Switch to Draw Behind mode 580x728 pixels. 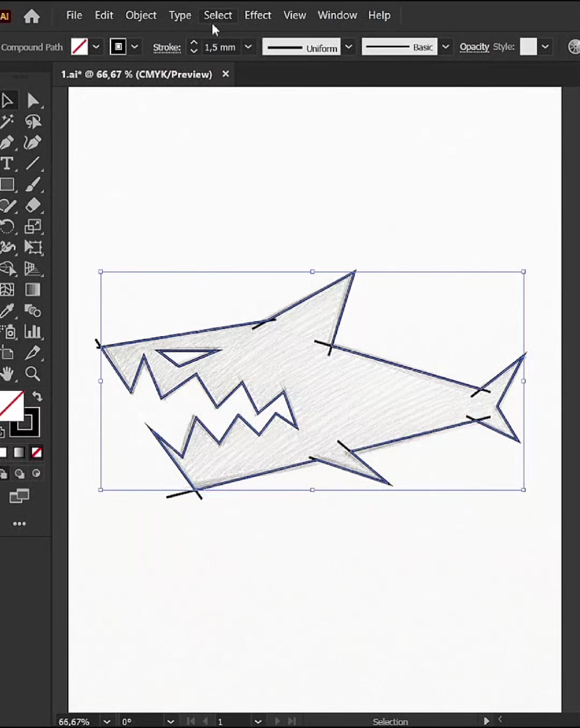pyautogui.click(x=19, y=474)
